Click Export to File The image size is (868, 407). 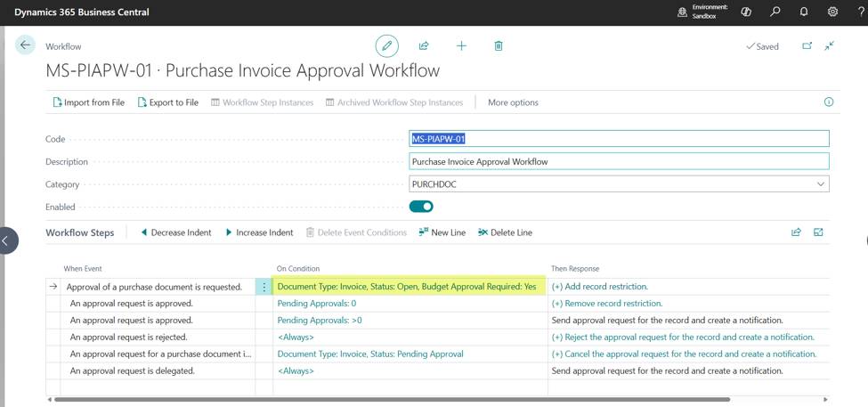[168, 102]
